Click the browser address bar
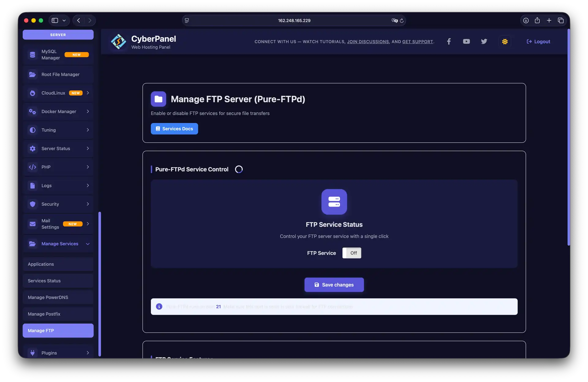This screenshot has width=588, height=382. [294, 21]
